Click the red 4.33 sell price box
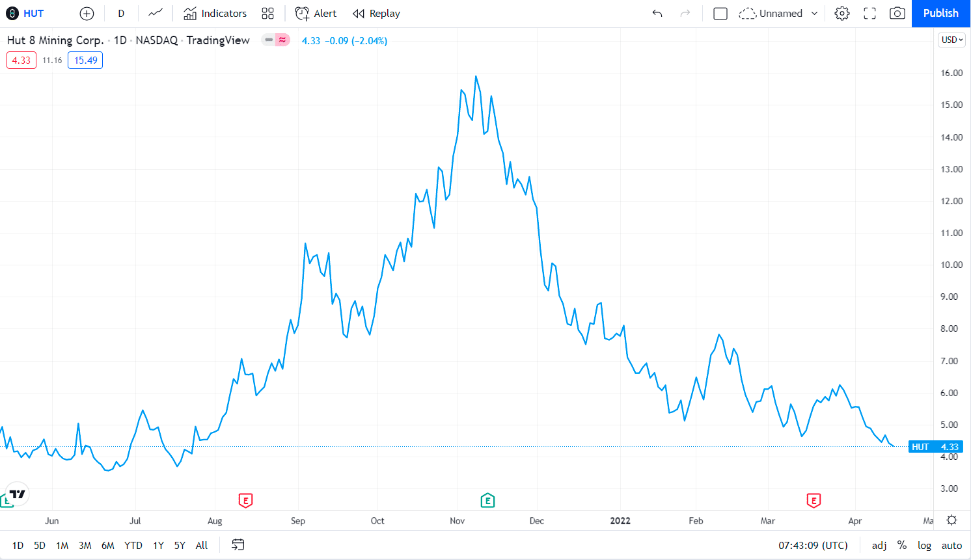 [x=21, y=60]
